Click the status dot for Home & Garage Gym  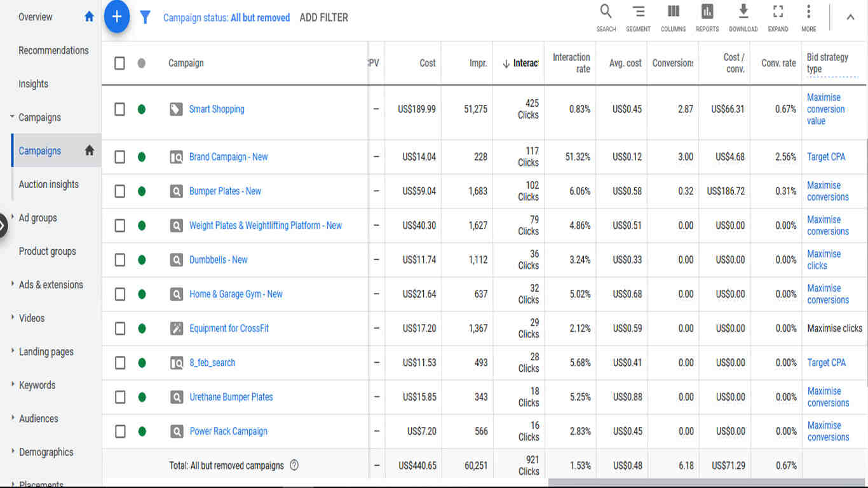(141, 294)
